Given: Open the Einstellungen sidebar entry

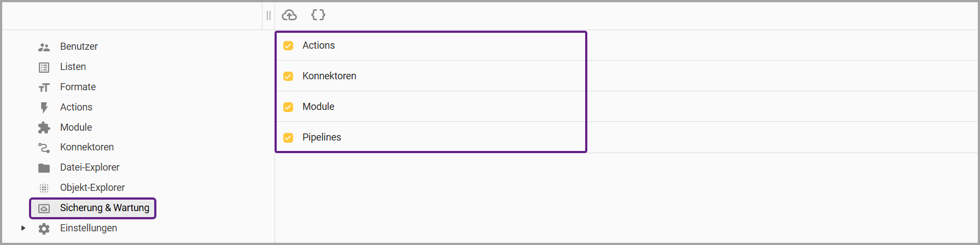Looking at the screenshot, I should point(88,228).
